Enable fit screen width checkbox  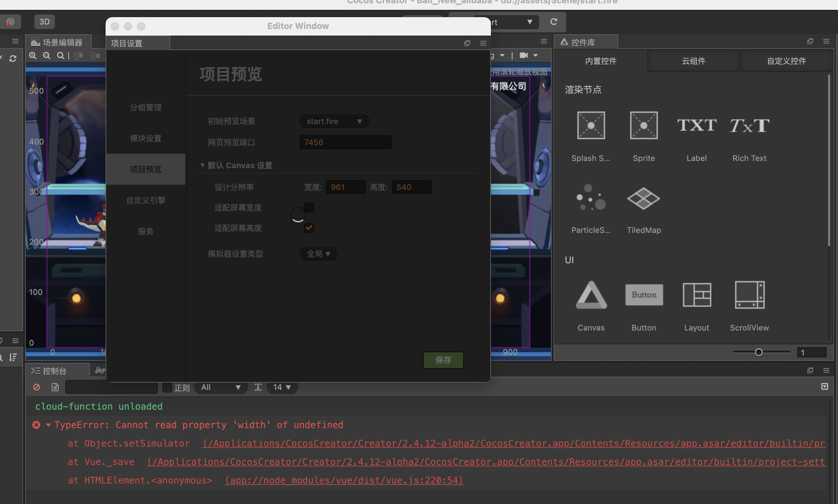[309, 207]
